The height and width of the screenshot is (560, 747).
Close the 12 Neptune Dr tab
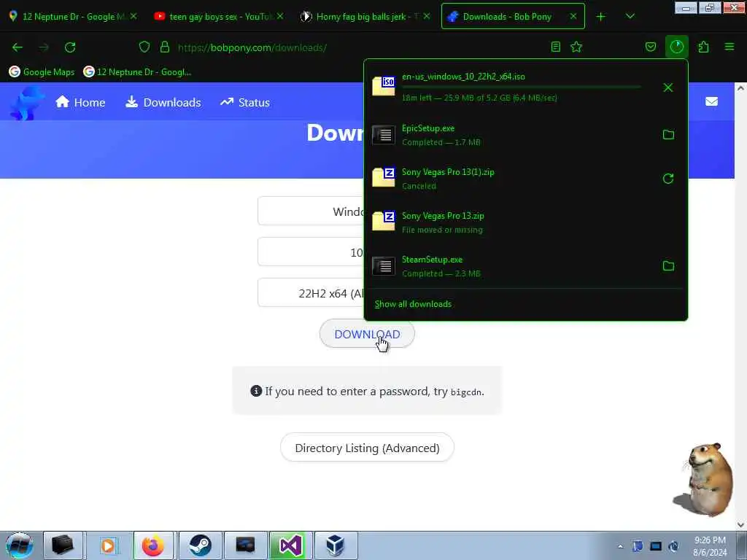click(x=133, y=16)
